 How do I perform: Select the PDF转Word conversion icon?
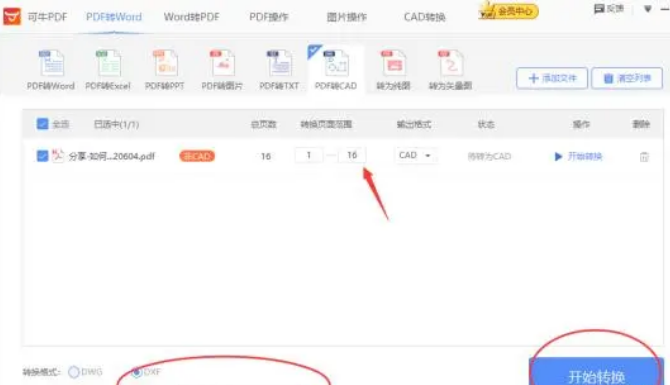[x=51, y=64]
